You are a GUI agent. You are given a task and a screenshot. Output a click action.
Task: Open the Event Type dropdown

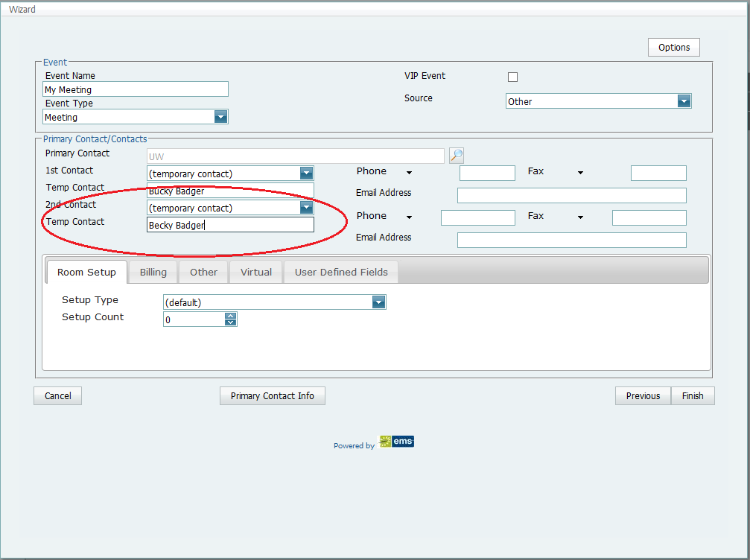pos(220,117)
